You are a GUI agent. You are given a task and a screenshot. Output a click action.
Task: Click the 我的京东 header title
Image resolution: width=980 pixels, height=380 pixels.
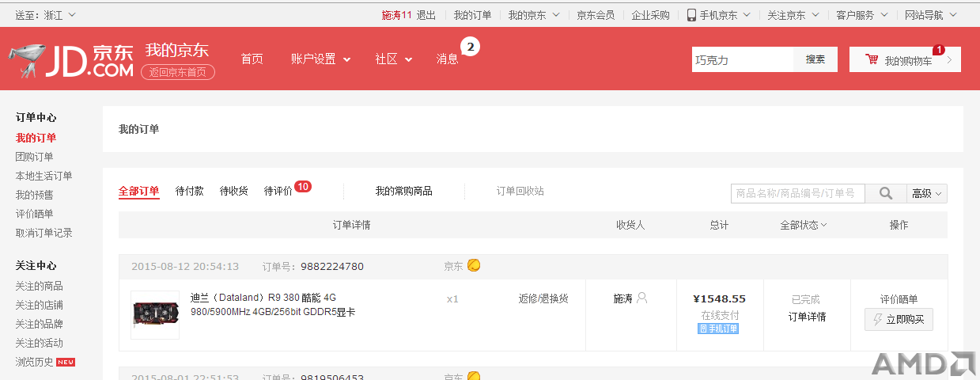(x=177, y=50)
